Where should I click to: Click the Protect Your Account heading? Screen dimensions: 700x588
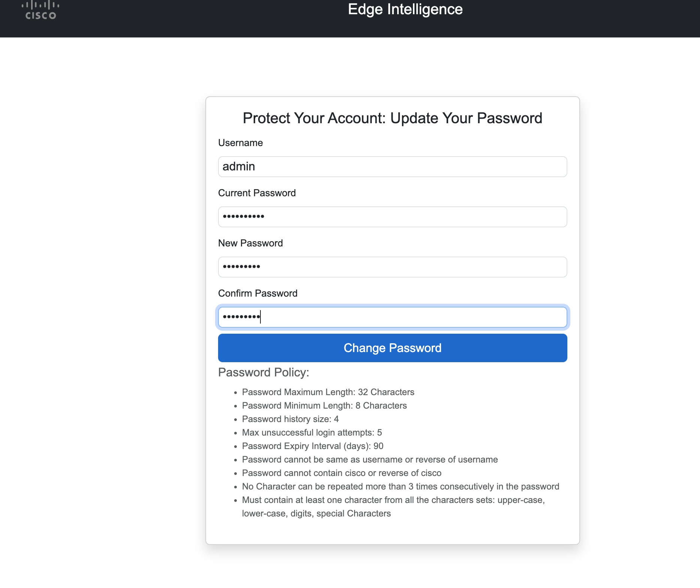click(x=392, y=118)
